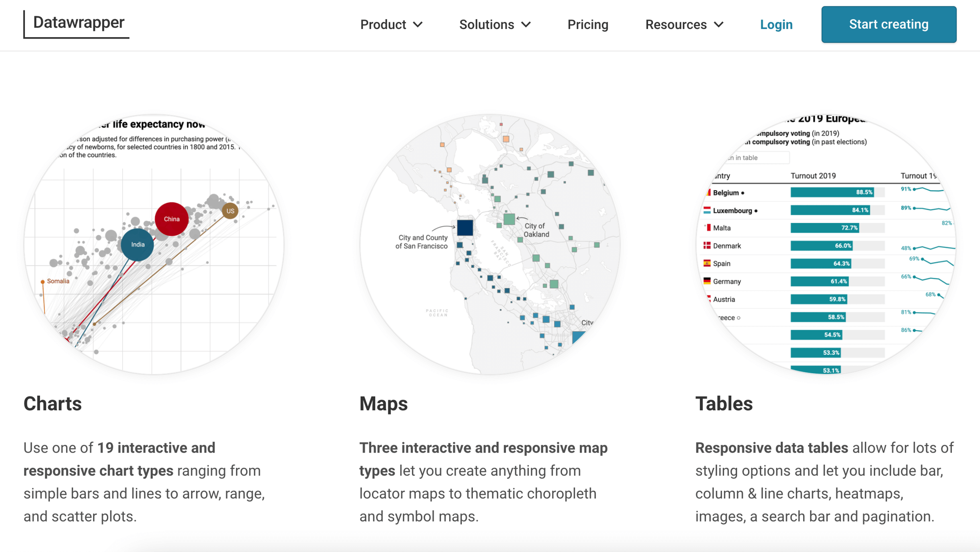Click the Login link
This screenshot has width=980, height=552.
[776, 25]
